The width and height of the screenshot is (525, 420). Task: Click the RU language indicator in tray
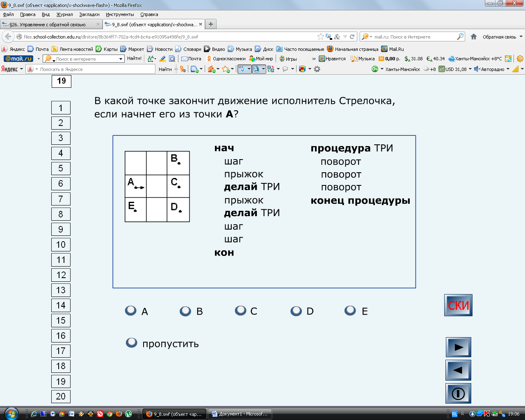click(454, 414)
